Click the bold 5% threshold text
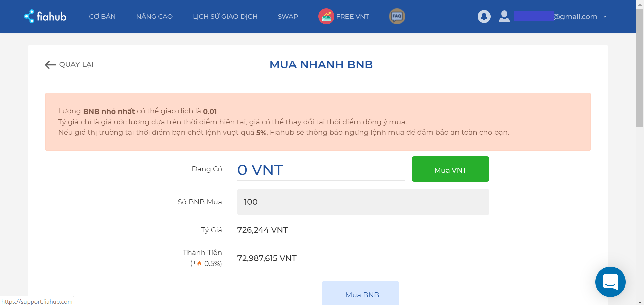Viewport: 644px width, 305px height. tap(261, 133)
